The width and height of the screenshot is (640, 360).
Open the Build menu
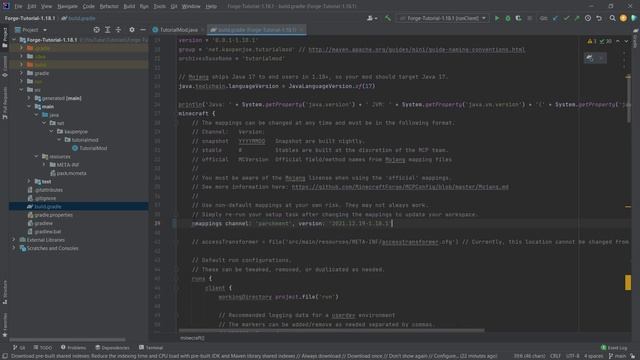(129, 7)
